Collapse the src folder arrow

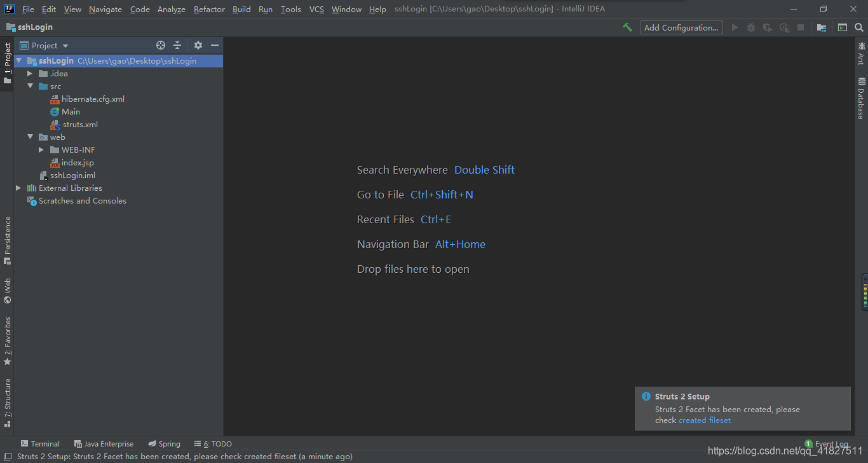(30, 86)
